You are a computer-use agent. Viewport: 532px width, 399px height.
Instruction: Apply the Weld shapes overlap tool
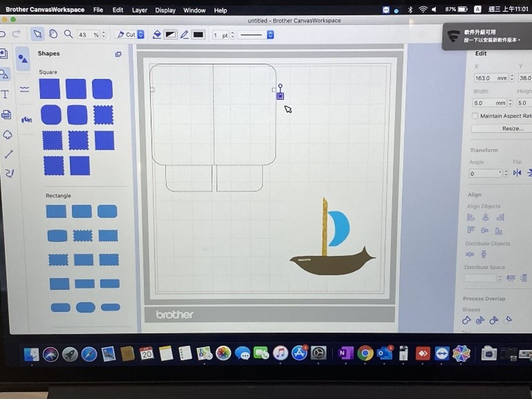coord(466,320)
